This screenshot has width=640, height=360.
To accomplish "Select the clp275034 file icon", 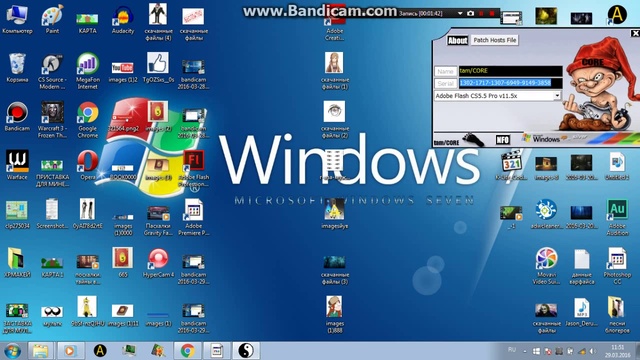I will tap(17, 214).
